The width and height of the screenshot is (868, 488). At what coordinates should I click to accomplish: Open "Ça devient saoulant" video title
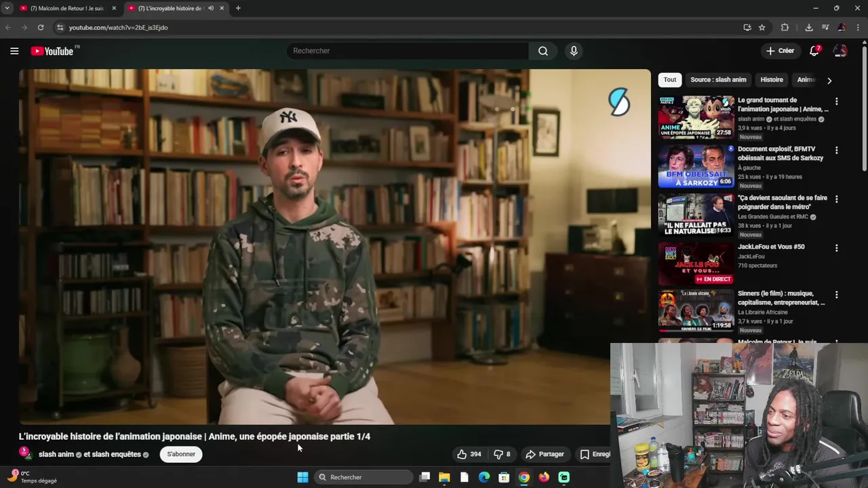click(x=783, y=202)
